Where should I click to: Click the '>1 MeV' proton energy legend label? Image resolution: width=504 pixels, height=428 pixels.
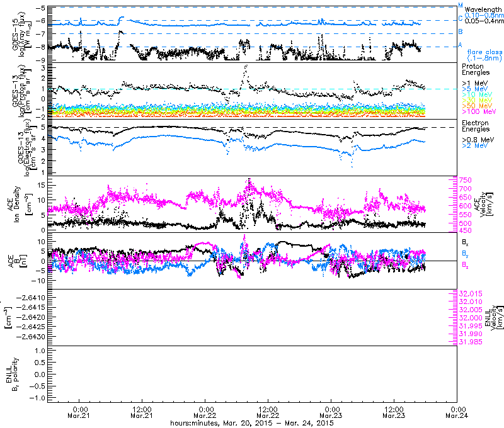point(475,83)
